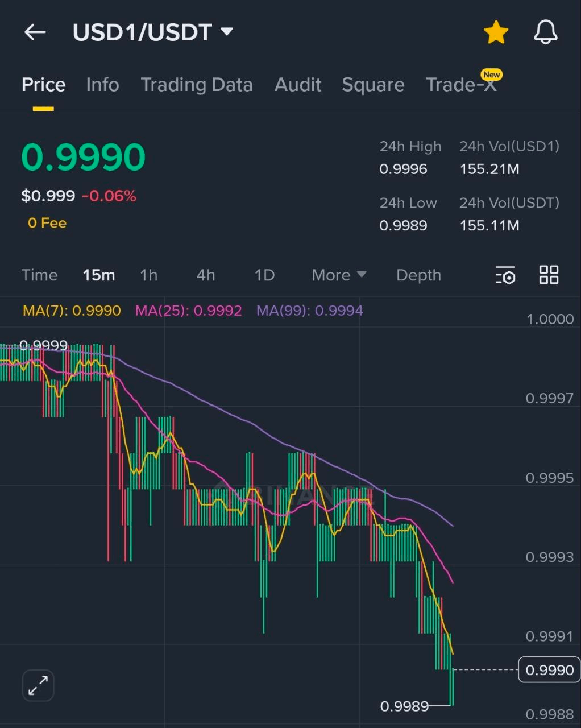Enable the 4h timeframe
The height and width of the screenshot is (728, 581).
point(206,275)
